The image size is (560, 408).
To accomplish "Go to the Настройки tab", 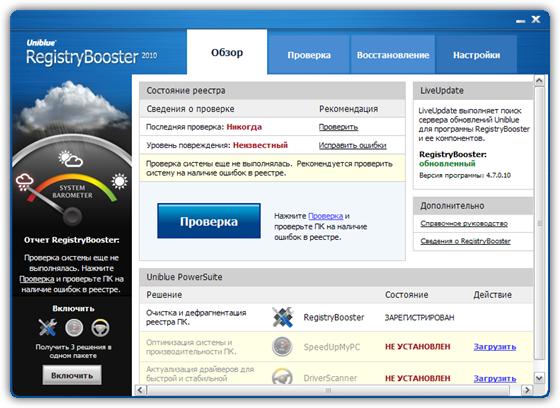I will [476, 55].
